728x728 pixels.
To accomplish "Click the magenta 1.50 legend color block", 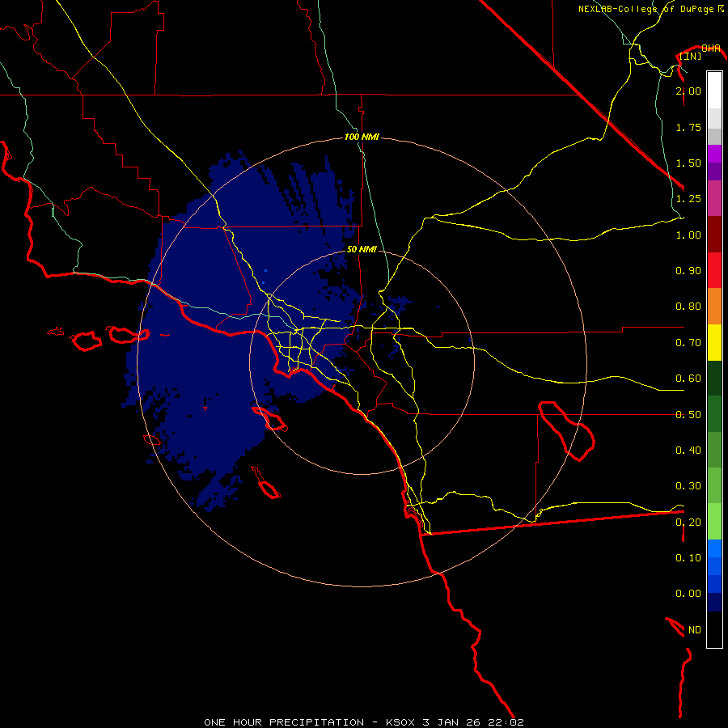I will click(714, 154).
